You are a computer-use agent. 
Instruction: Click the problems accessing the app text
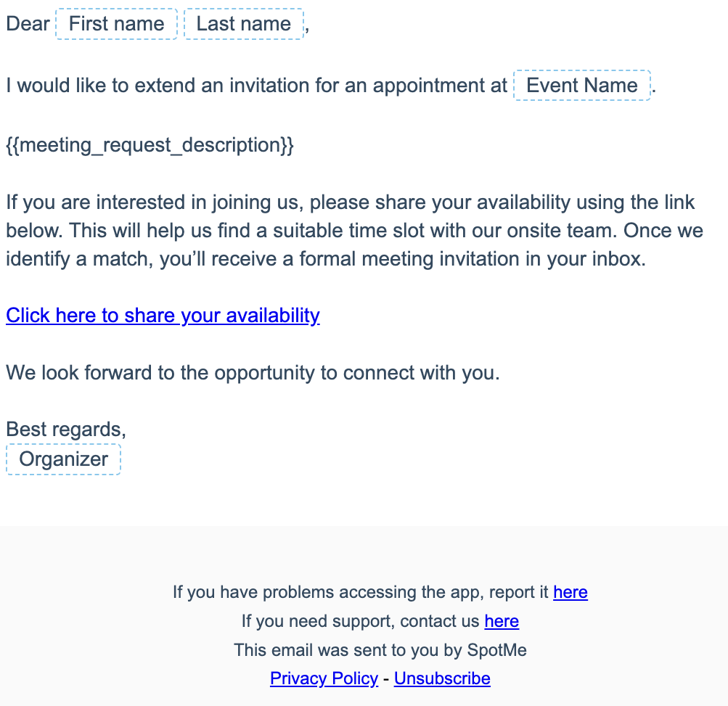[360, 592]
